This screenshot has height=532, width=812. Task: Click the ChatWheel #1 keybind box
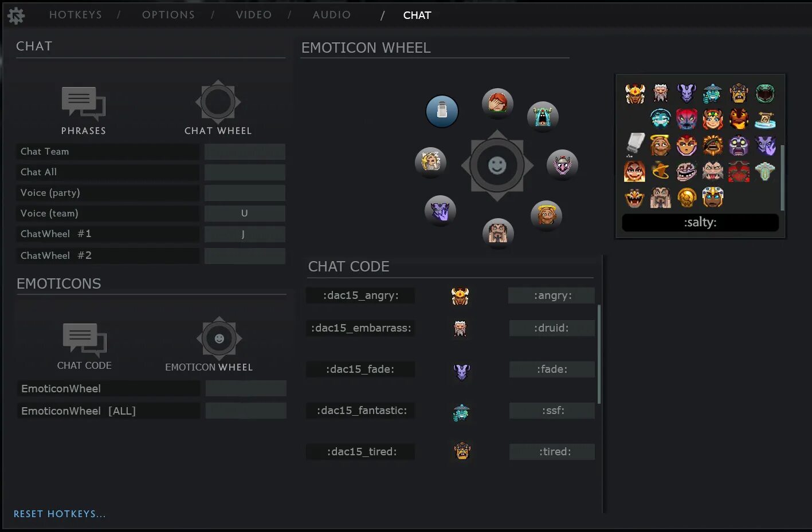click(245, 234)
